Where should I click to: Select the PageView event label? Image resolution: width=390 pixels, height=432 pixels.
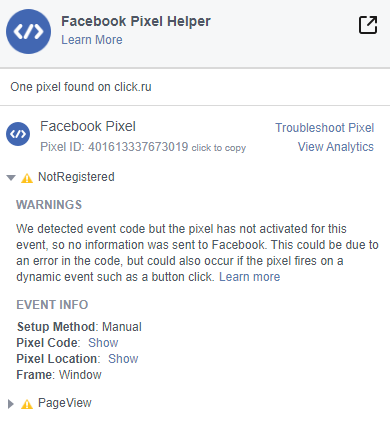click(x=65, y=403)
